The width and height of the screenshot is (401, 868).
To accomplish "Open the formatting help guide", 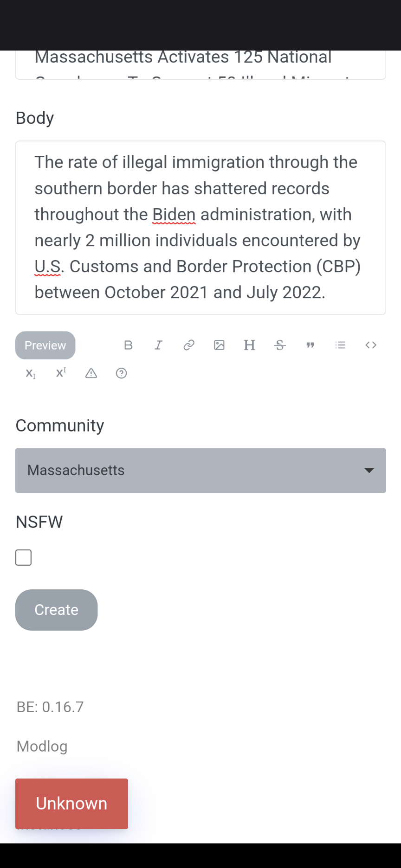I will pos(121,373).
